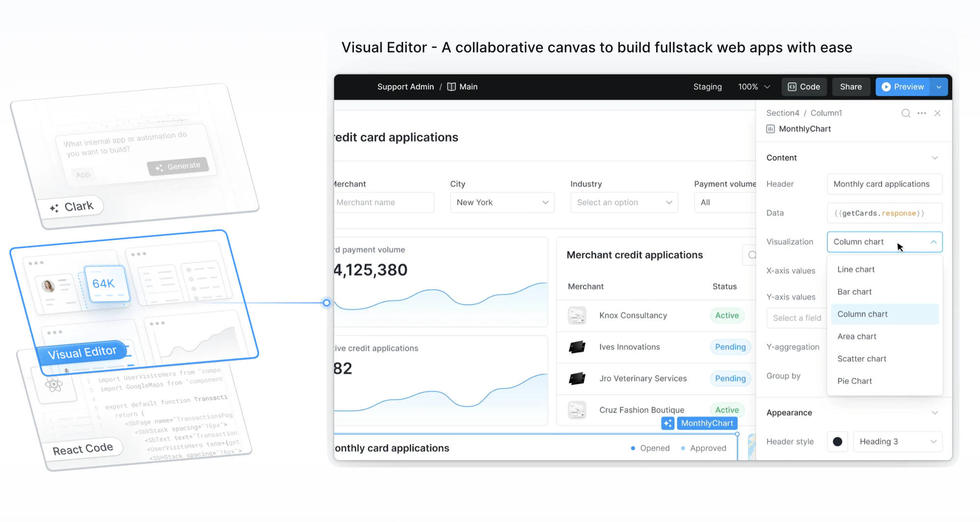Click the Pending status of Ives Innovations
Image resolution: width=980 pixels, height=522 pixels.
pos(730,347)
